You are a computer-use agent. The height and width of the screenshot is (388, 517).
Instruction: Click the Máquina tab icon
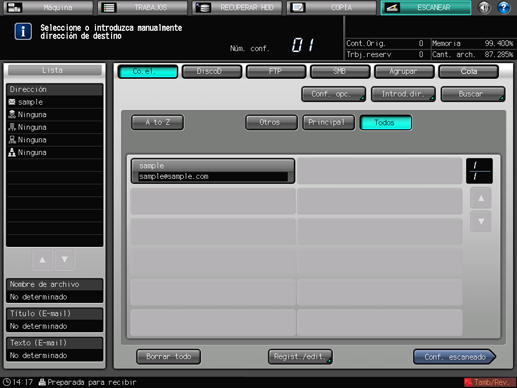[x=14, y=7]
